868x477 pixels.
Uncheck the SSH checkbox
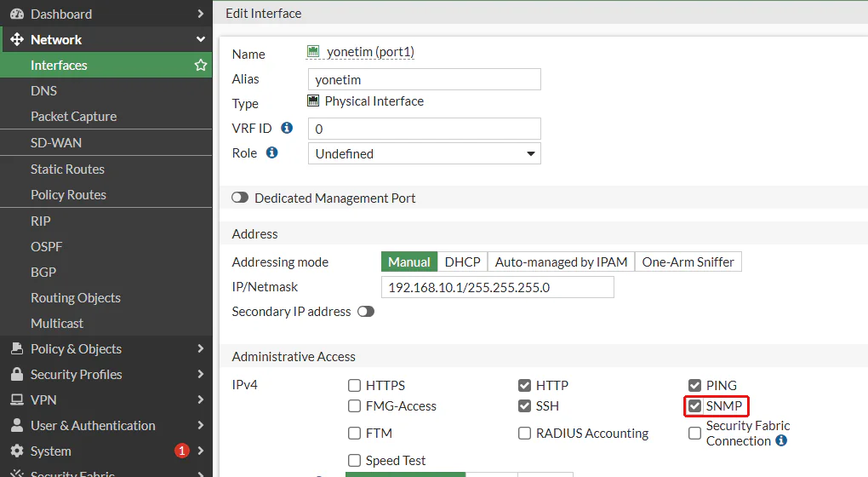524,406
